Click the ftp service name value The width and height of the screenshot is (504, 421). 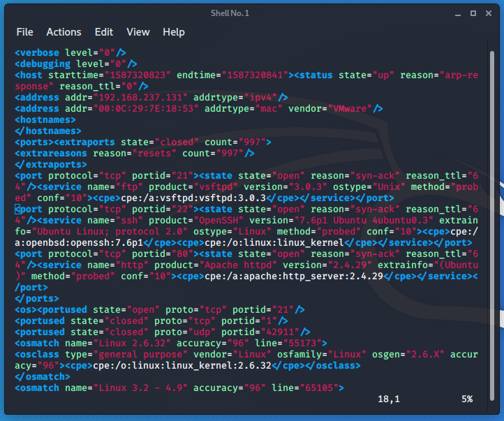[129, 187]
